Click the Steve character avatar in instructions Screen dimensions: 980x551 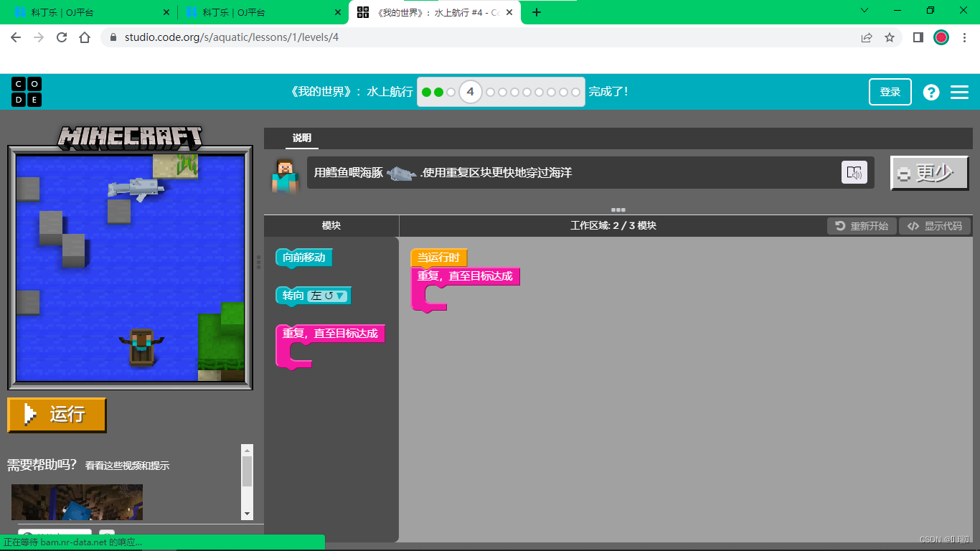point(284,175)
